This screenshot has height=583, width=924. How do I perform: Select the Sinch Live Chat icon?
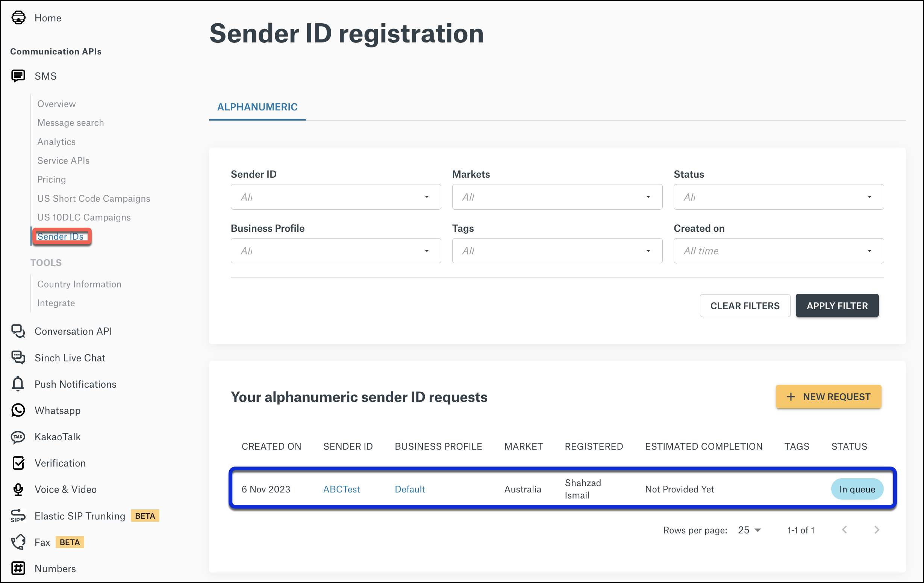click(x=18, y=358)
